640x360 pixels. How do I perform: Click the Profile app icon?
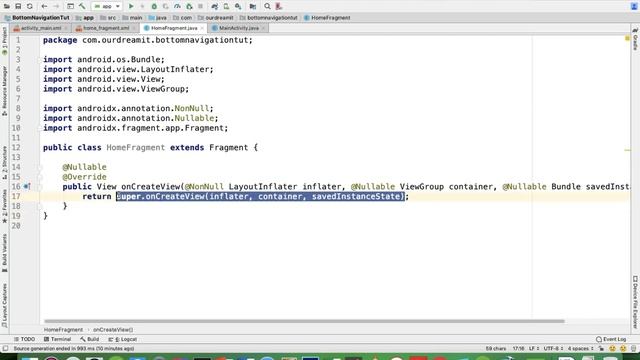[x=177, y=7]
